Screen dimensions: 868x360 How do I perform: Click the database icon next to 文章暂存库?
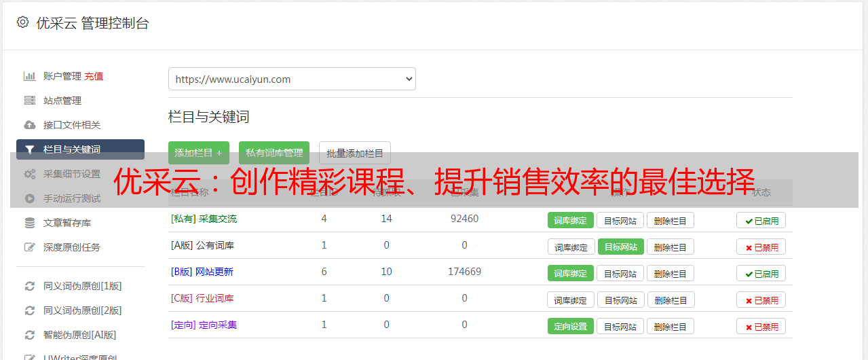coord(29,223)
